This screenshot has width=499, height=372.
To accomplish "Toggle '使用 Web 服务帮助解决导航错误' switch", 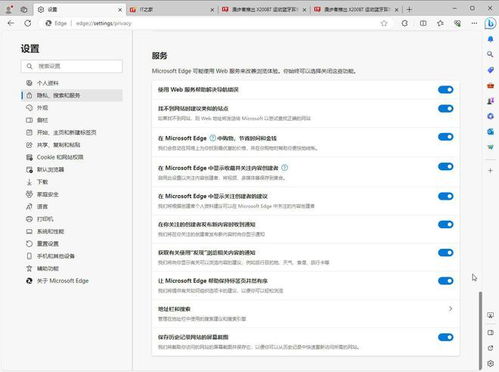I will (446, 89).
